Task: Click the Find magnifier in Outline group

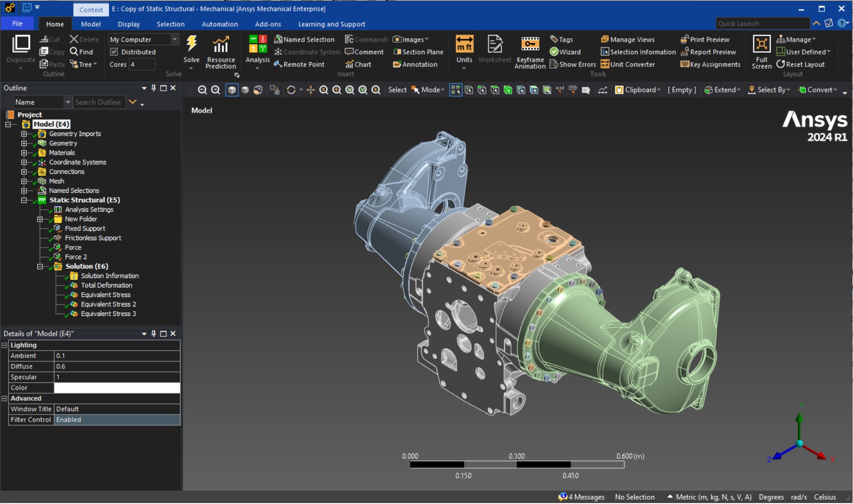Action: (x=74, y=52)
